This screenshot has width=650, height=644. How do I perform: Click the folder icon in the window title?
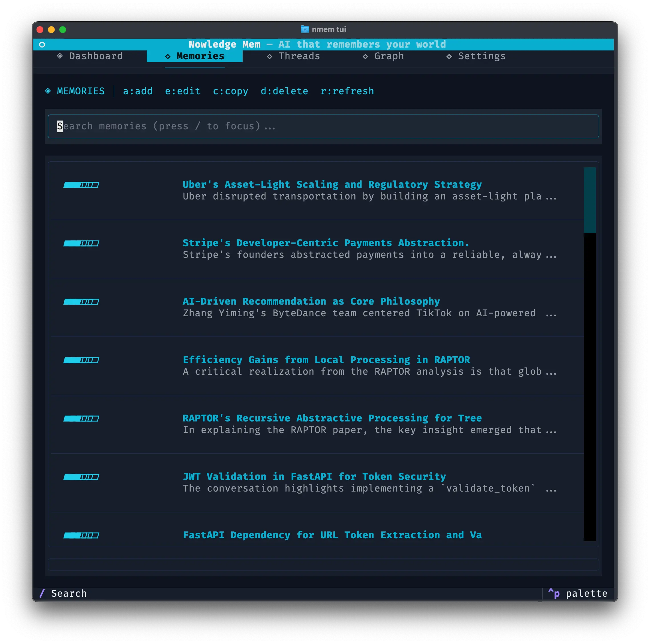[305, 30]
